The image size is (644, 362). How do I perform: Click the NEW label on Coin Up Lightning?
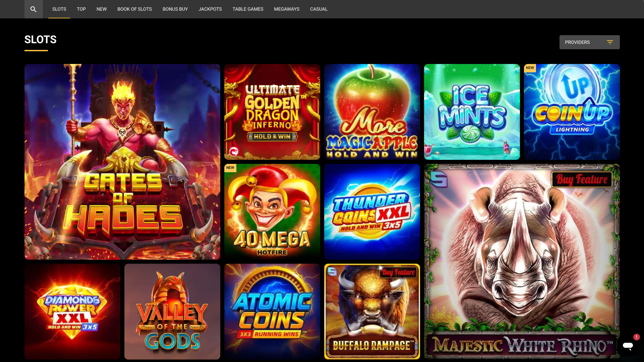[530, 68]
